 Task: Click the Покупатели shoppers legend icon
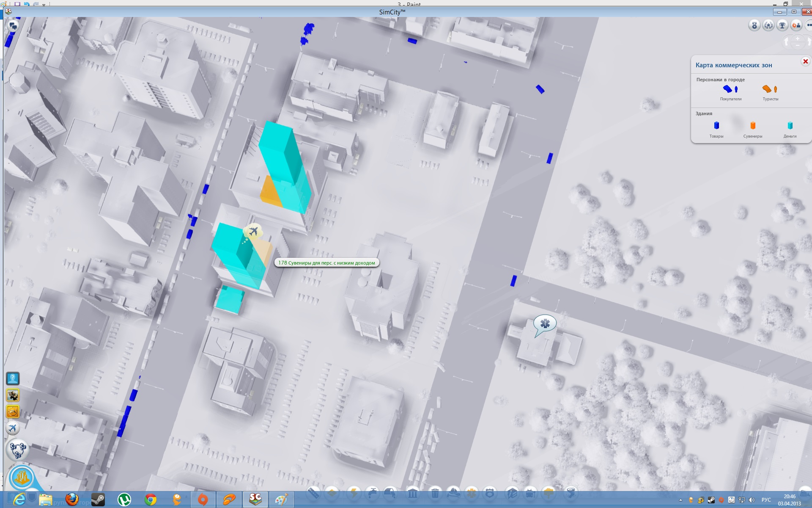pos(730,89)
